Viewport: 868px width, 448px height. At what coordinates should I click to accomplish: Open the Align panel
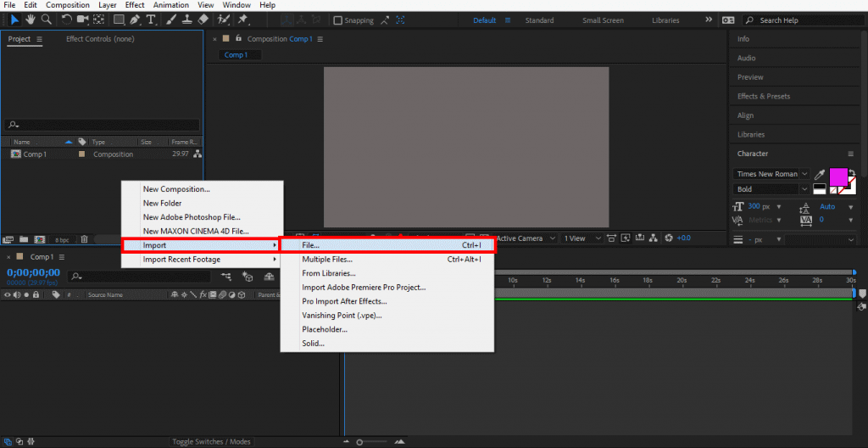745,115
